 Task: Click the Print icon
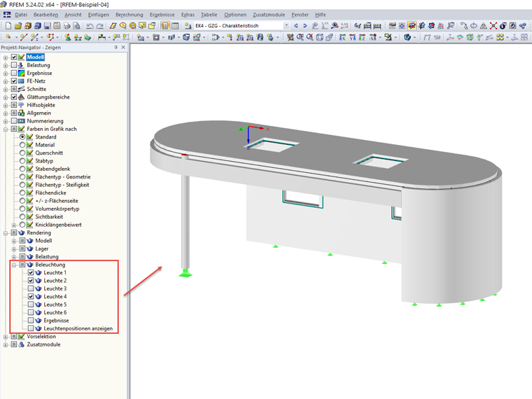[x=66, y=26]
